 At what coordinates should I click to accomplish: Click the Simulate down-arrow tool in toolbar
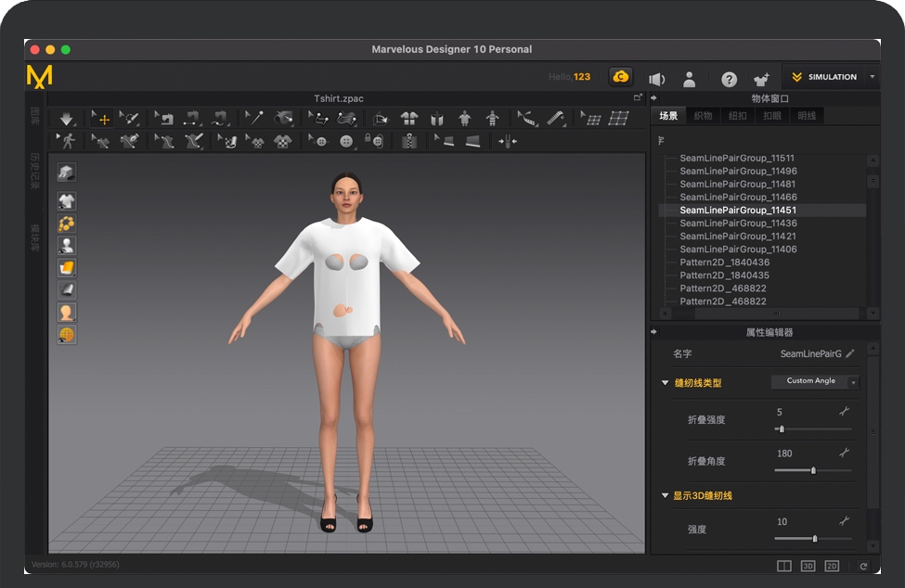coord(66,119)
